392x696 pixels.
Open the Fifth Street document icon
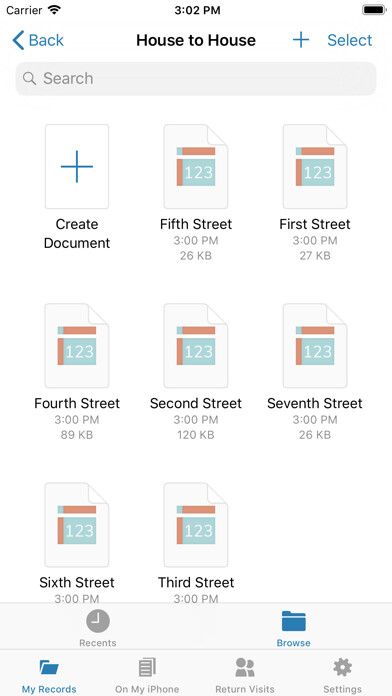[196, 166]
